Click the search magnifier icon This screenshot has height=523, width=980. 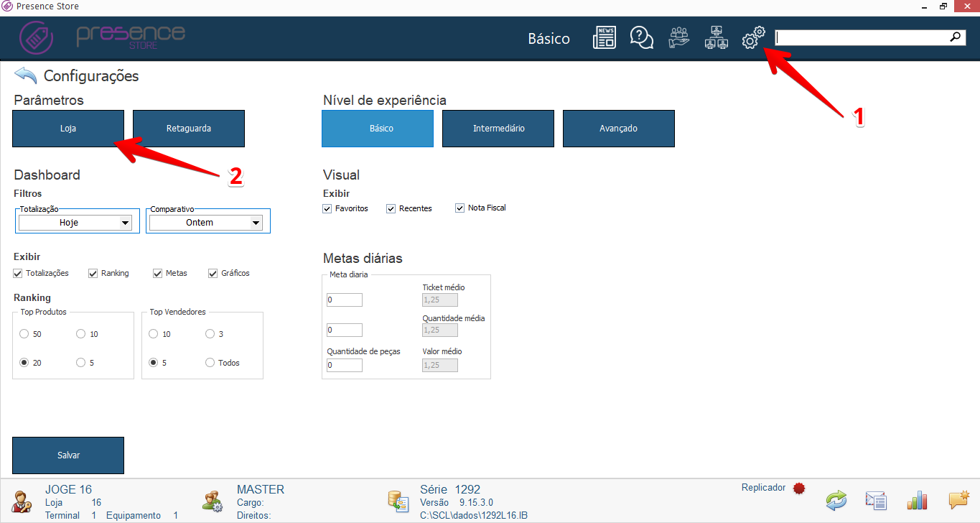tap(956, 37)
